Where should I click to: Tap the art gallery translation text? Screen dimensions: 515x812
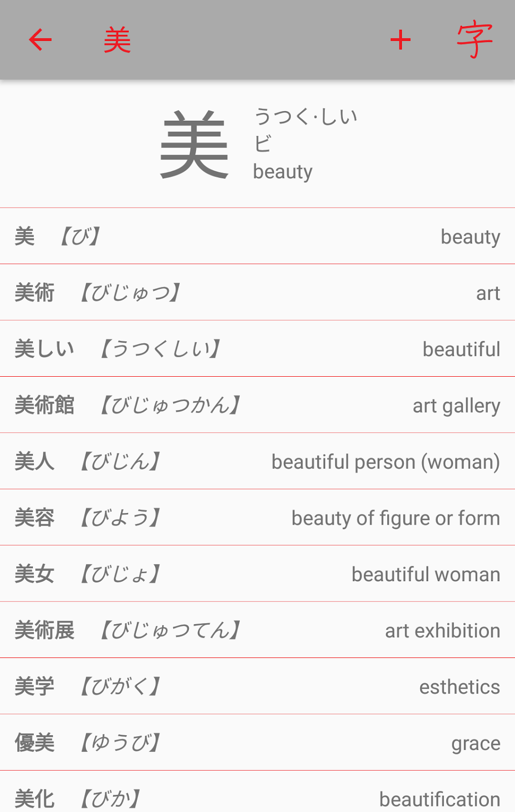[456, 405]
